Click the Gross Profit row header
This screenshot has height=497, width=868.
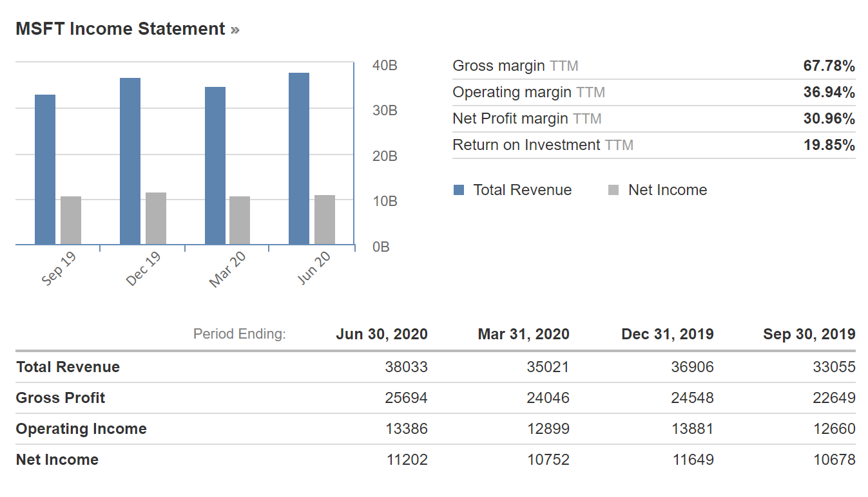[x=61, y=398]
